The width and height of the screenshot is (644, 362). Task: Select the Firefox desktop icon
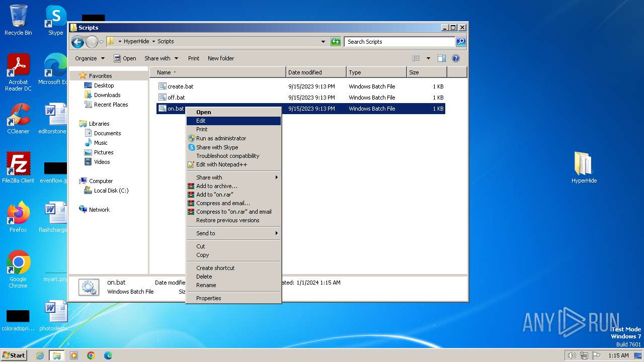click(18, 217)
